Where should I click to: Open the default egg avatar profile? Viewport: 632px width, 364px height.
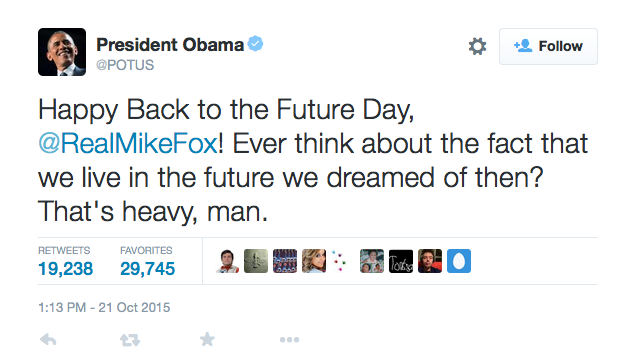click(459, 261)
